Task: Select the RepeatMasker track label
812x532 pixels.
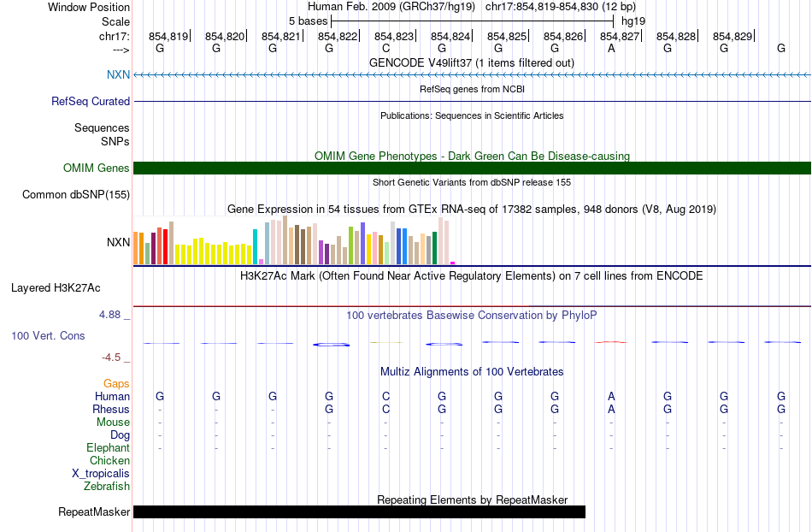Action: pos(94,511)
